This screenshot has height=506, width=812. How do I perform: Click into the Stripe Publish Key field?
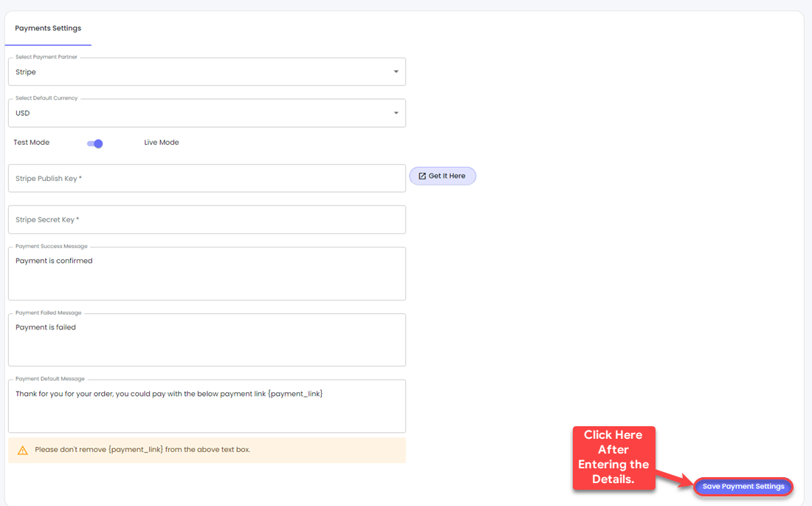(207, 178)
